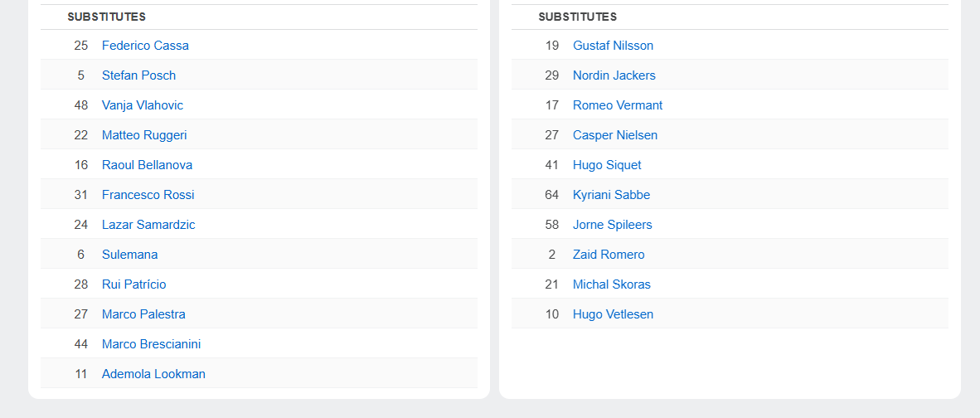Click Francesco Rossi name link

(x=148, y=195)
